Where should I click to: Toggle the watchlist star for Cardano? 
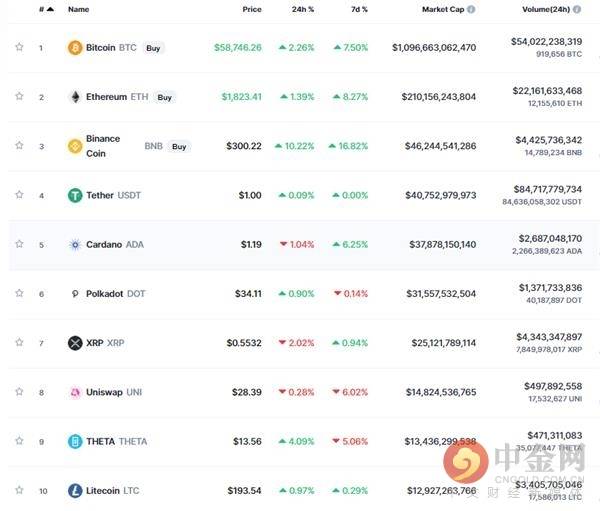click(x=19, y=244)
